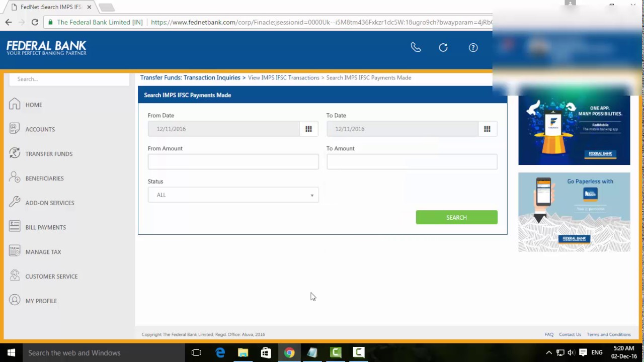Viewport: 644px width, 362px height.
Task: Open the To Date calendar picker icon
Action: (x=487, y=129)
